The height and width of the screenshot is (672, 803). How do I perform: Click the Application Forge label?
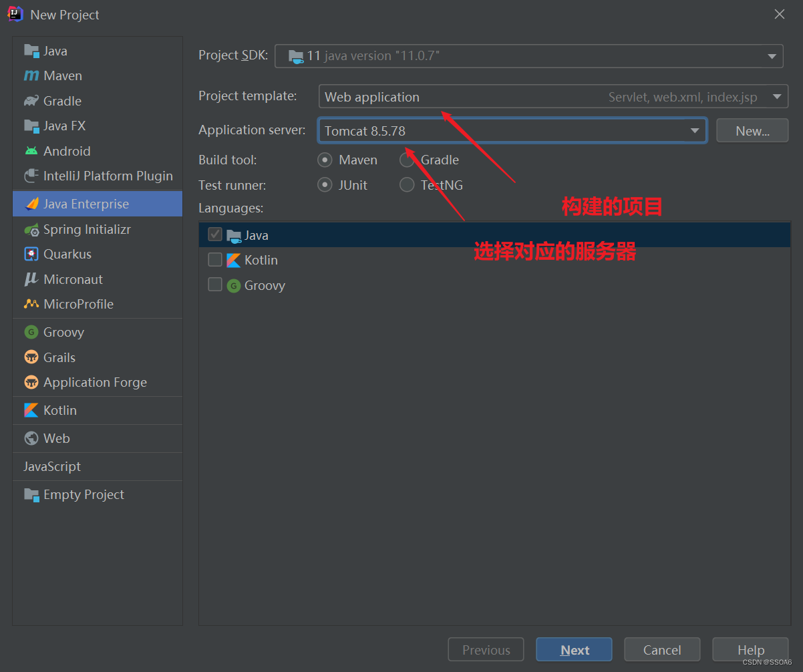click(95, 382)
